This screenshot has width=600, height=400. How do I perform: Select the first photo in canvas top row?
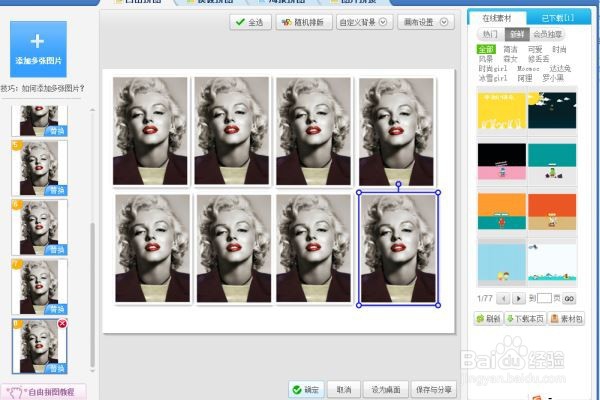tap(150, 131)
